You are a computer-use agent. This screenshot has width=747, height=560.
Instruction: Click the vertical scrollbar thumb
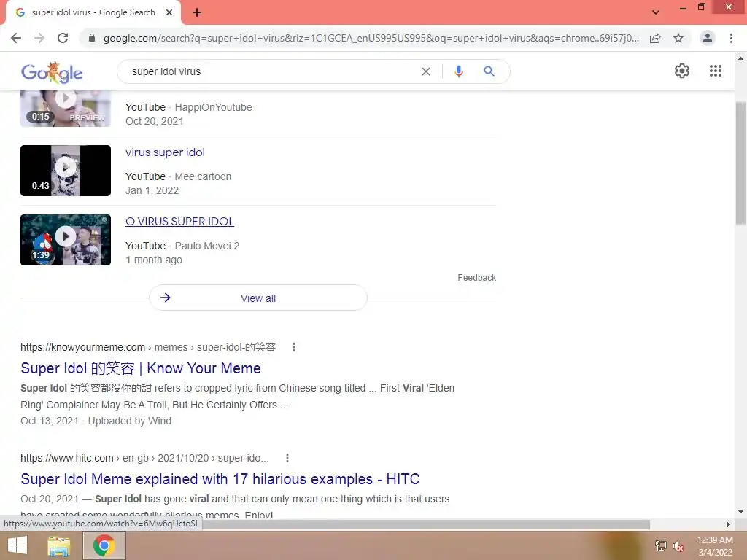tap(740, 163)
